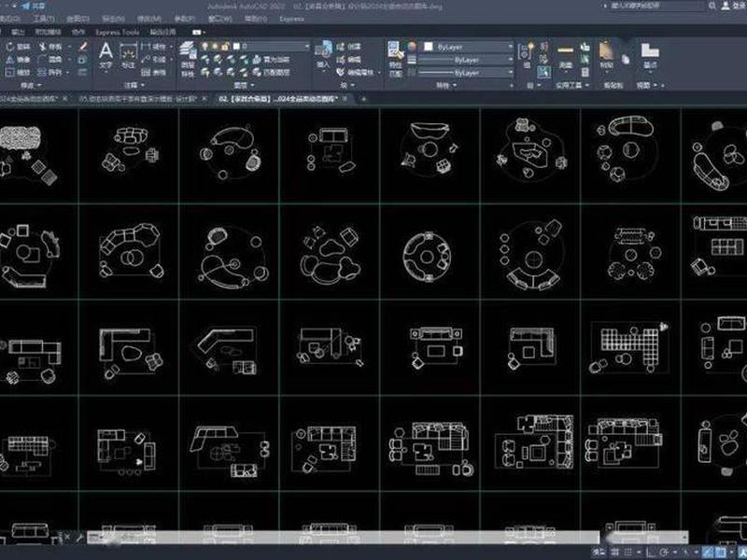
Task: Select the round sofa block thumbnail
Action: point(427,258)
